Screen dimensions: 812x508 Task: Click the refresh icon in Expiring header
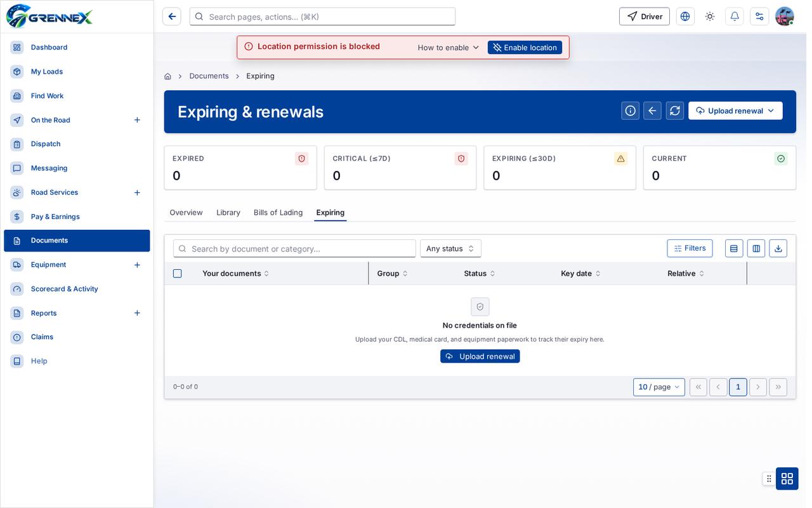click(x=675, y=110)
